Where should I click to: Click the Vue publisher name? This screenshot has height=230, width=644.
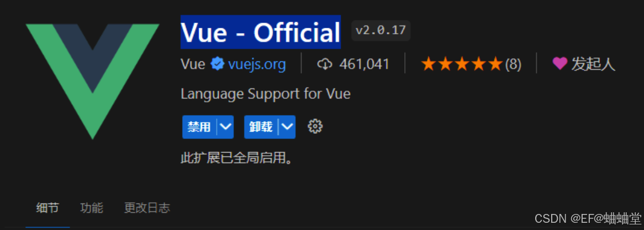pos(193,64)
